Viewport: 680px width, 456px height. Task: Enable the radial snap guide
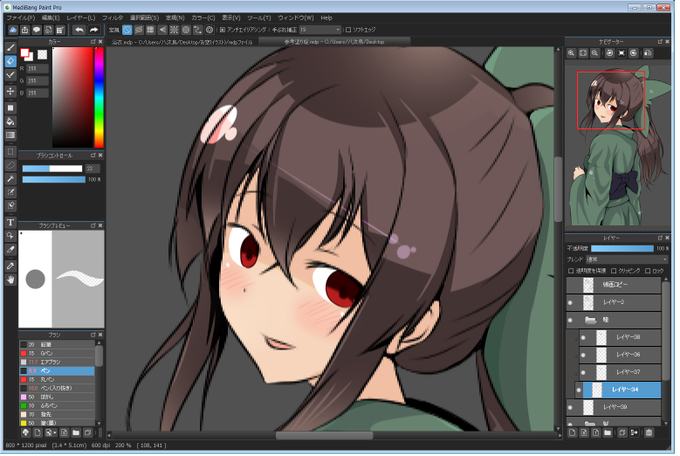[x=174, y=30]
